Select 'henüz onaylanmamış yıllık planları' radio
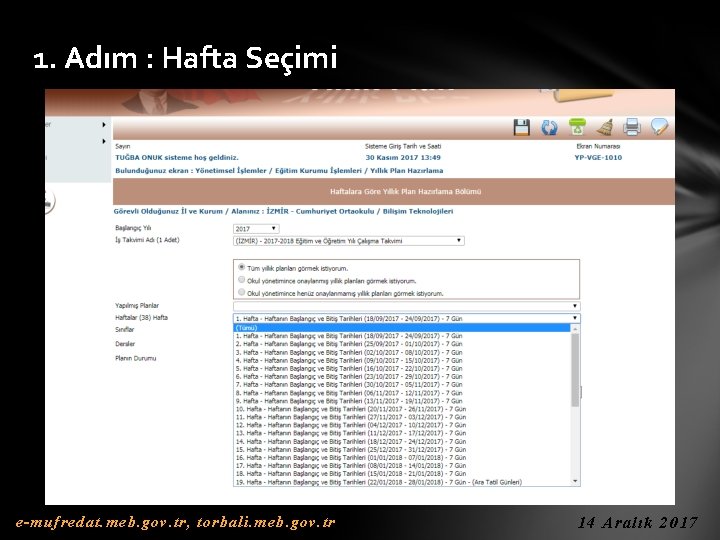The height and width of the screenshot is (540, 720). pyautogui.click(x=242, y=292)
